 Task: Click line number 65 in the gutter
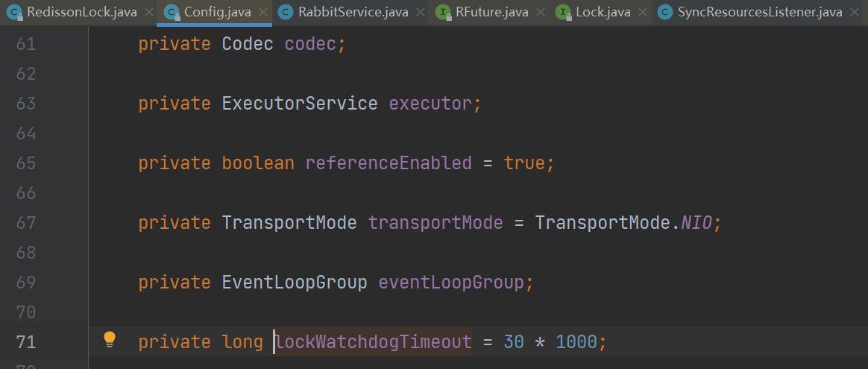click(26, 163)
